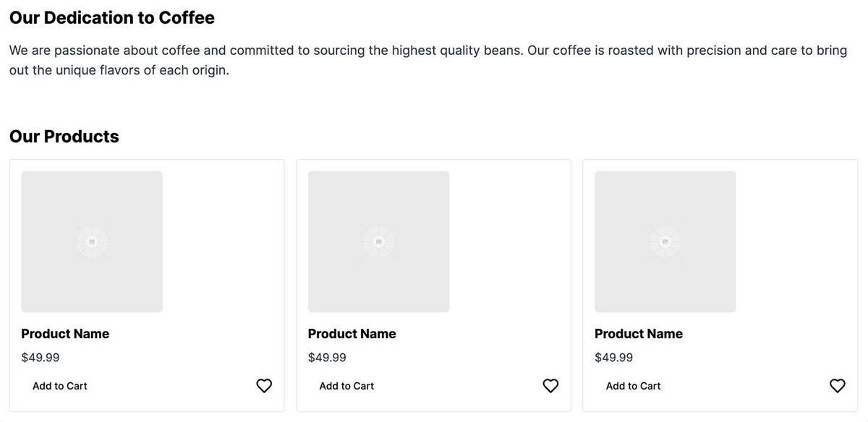Click the $49.99 price on the third product

coord(613,357)
